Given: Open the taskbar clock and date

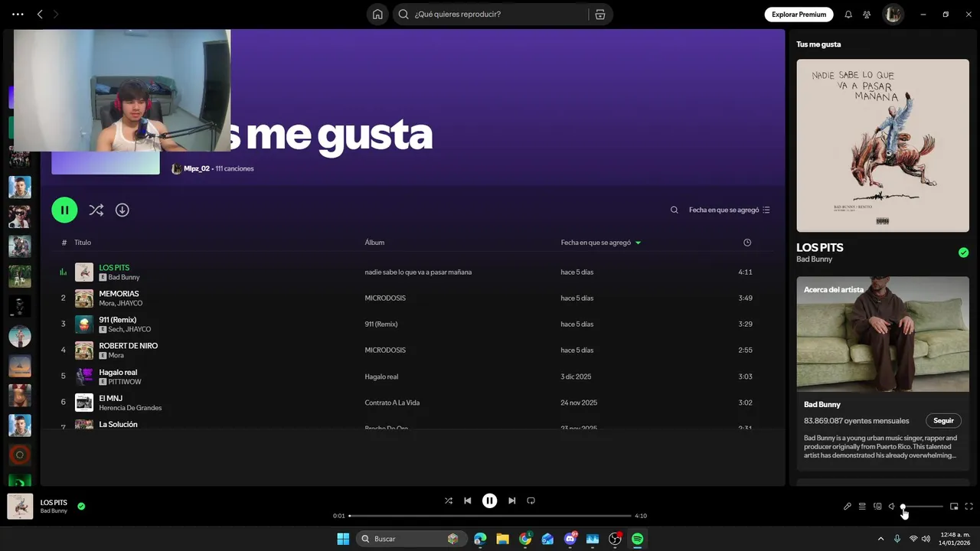Looking at the screenshot, I should tap(955, 539).
